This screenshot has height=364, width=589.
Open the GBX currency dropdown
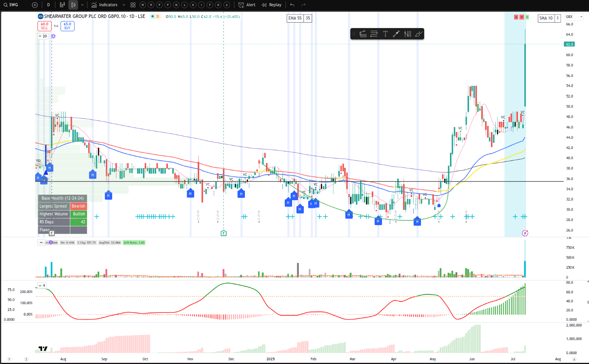point(574,17)
